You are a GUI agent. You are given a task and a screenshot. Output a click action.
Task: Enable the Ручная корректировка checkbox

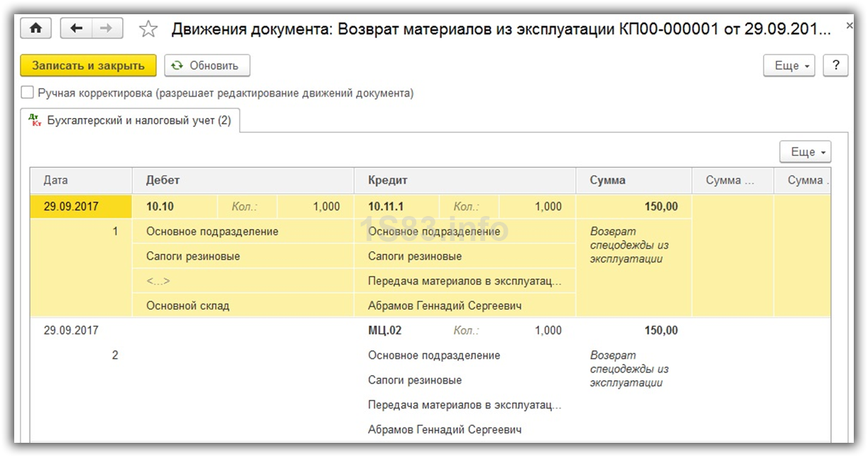click(27, 92)
